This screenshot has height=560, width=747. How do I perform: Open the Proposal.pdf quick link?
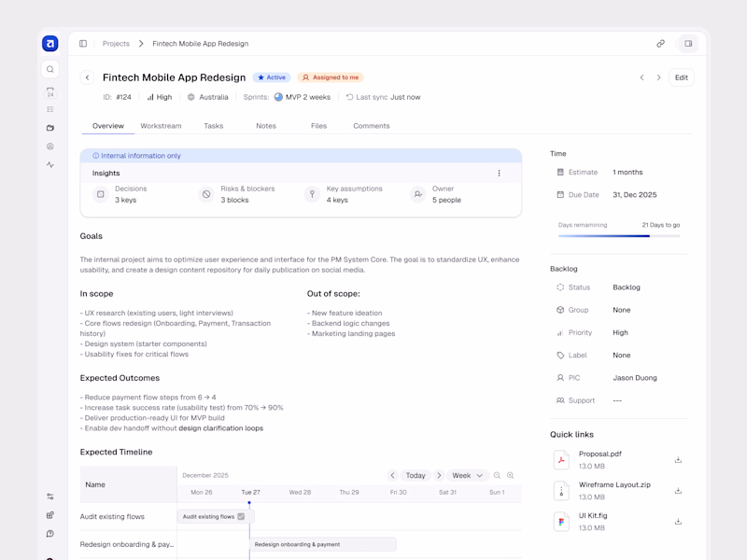599,455
